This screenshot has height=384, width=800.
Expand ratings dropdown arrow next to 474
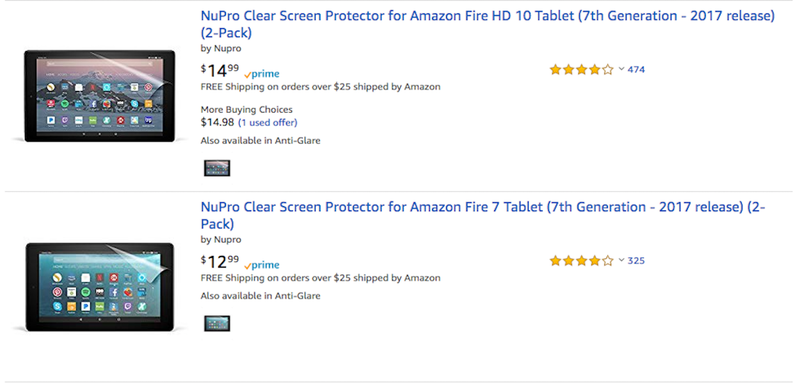point(621,69)
